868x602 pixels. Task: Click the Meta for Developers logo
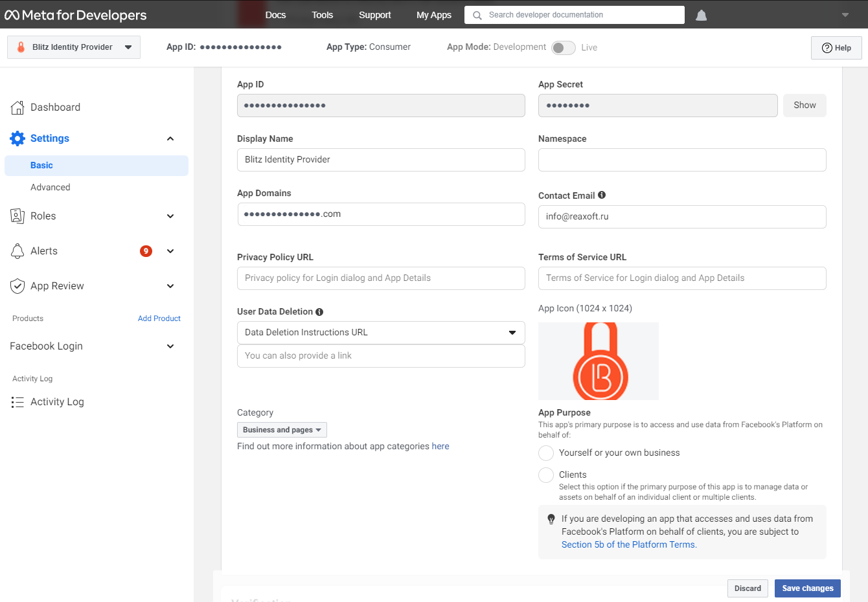tap(76, 15)
